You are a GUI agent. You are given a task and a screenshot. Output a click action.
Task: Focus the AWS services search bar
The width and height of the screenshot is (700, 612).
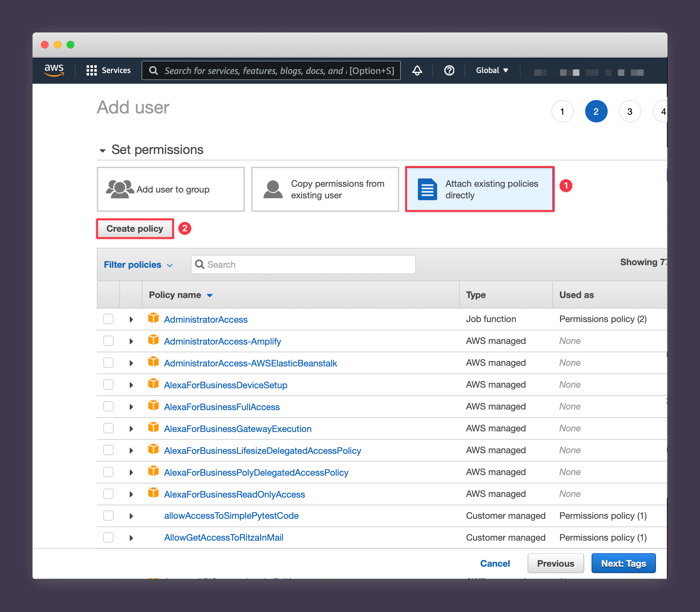point(271,70)
